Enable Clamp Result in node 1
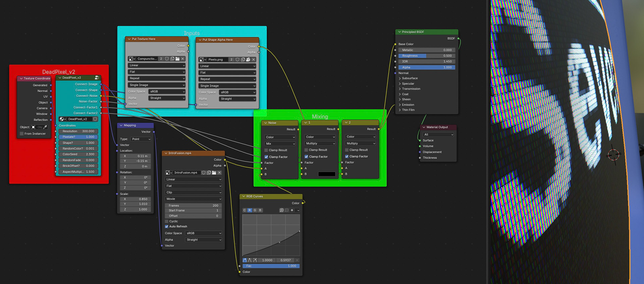Image resolution: width=644 pixels, height=284 pixels. 306,150
